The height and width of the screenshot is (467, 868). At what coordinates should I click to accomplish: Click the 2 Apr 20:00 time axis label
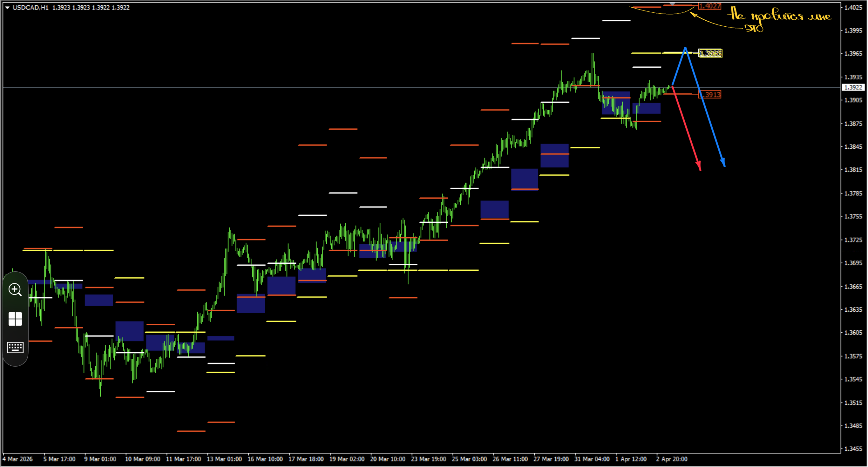(672, 459)
